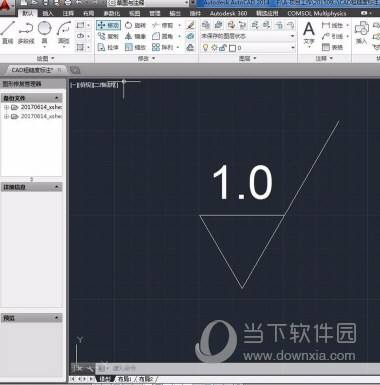The height and width of the screenshot is (385, 380).
Task: Collapse the Backup Files (备份文件) section
Action: [56, 98]
